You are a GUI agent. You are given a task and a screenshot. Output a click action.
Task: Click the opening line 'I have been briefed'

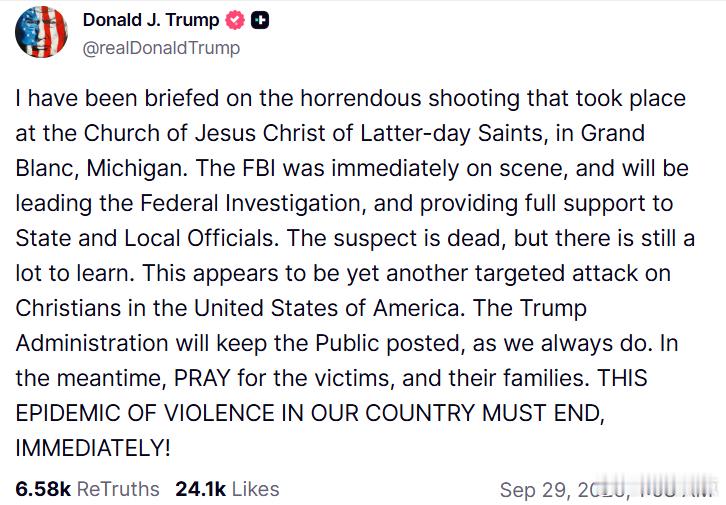tap(117, 99)
